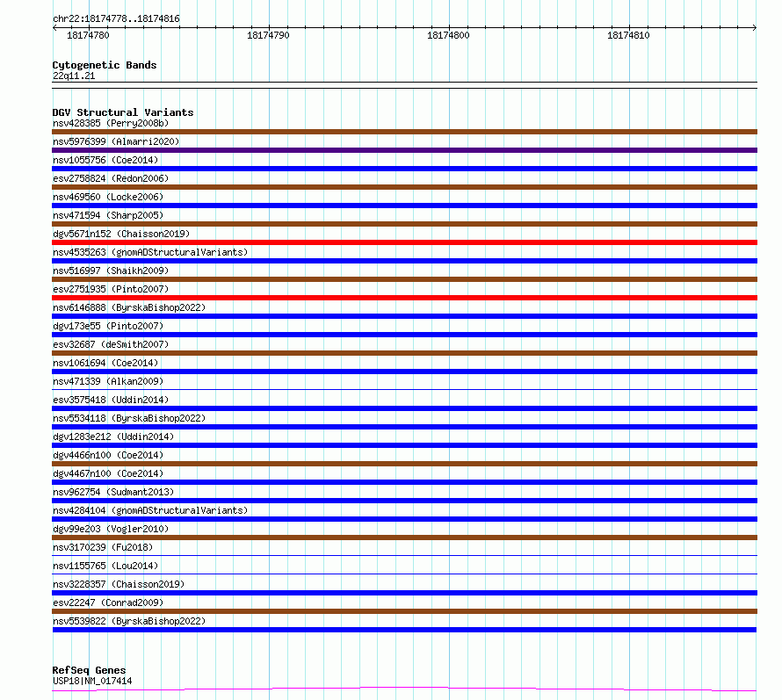
Task: Click the DGV Structural Variants track title
Action: [x=123, y=112]
